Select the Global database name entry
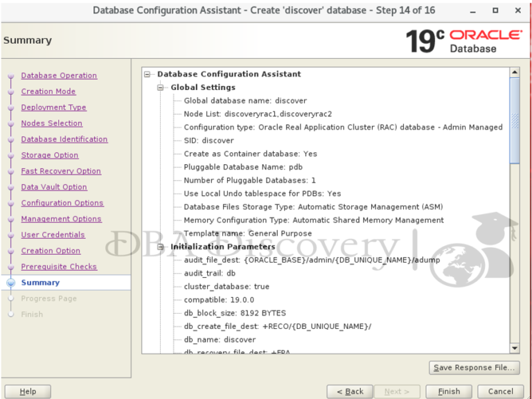Viewport: 532px width, 399px height. [x=245, y=100]
